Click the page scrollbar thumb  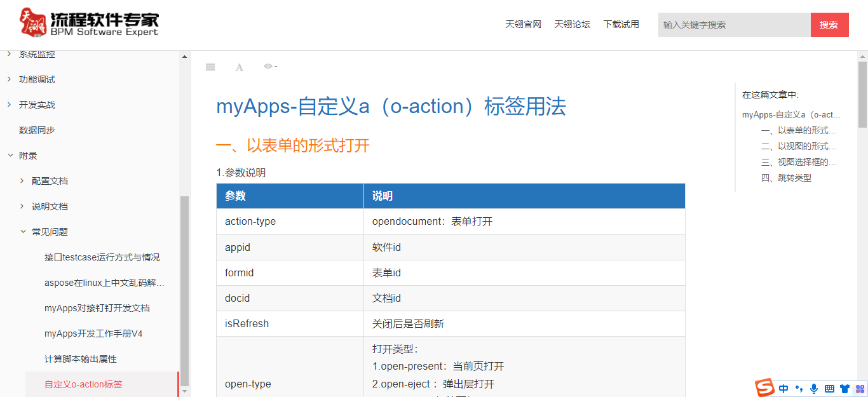(862, 95)
